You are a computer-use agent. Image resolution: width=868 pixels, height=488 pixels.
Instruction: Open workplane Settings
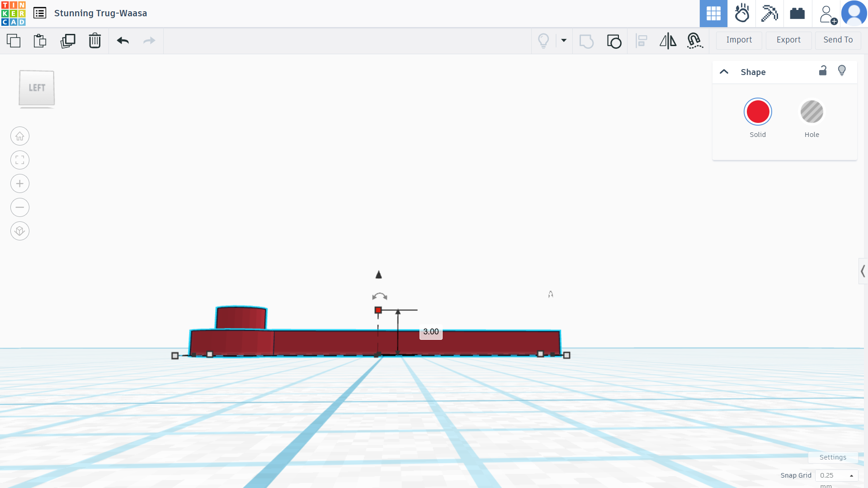[833, 457]
